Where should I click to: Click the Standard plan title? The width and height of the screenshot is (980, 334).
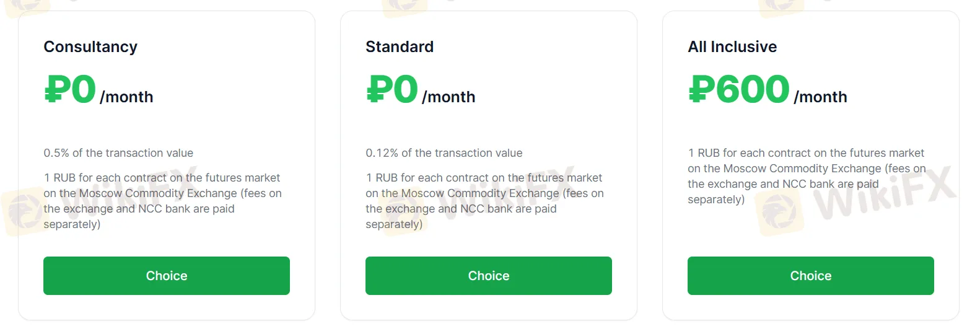tap(400, 47)
